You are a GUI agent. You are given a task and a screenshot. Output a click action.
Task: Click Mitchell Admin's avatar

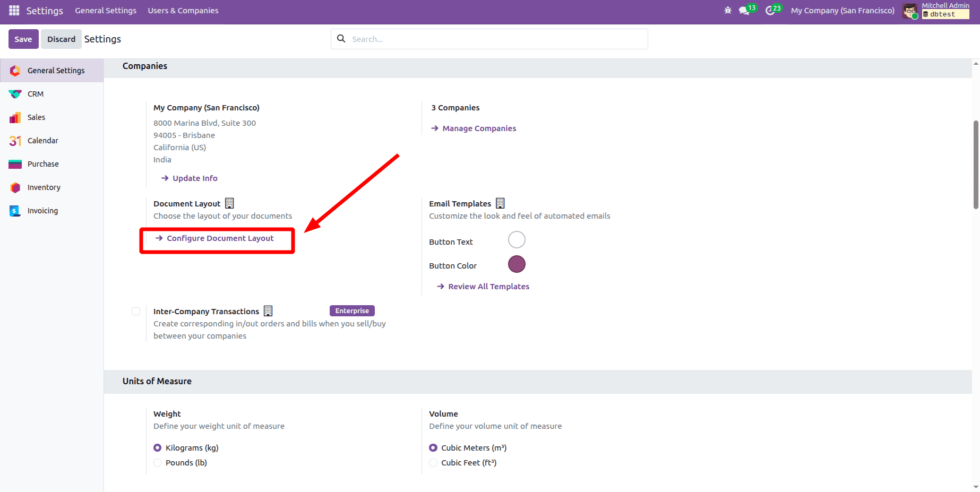pos(910,11)
